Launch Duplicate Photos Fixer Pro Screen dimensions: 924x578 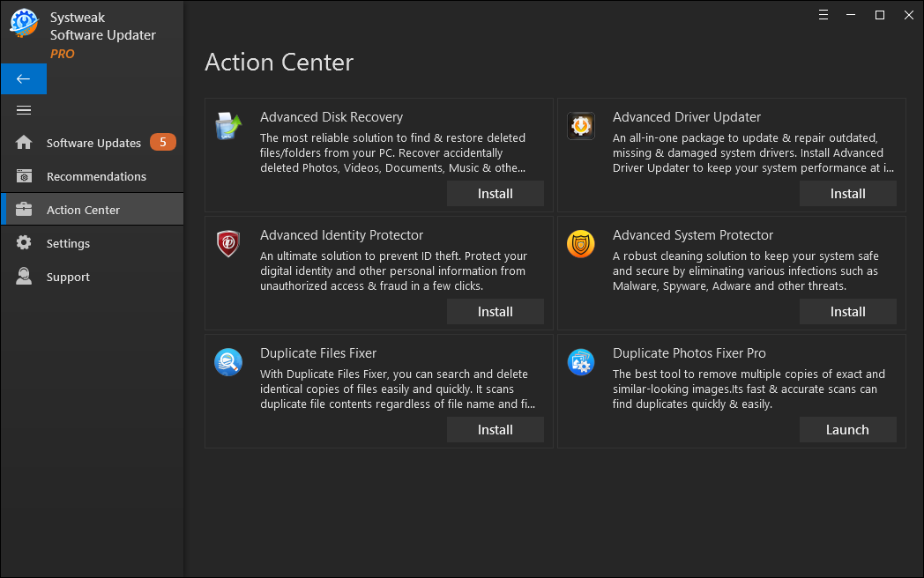(x=848, y=429)
